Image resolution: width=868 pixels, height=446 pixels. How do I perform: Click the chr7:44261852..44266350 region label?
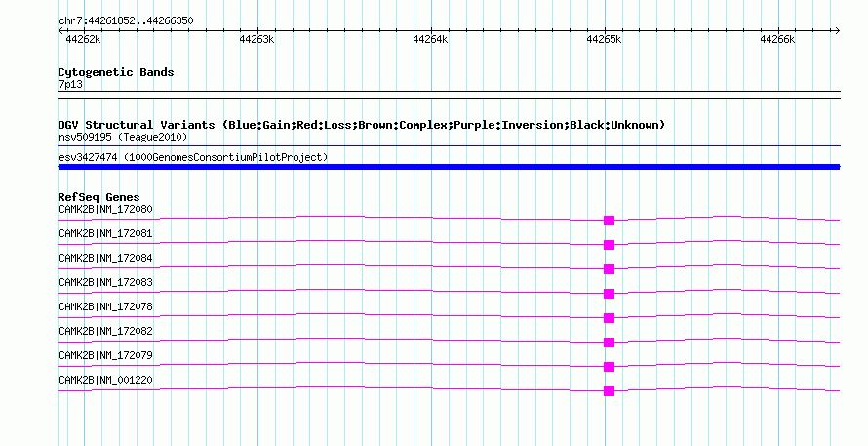pyautogui.click(x=126, y=21)
